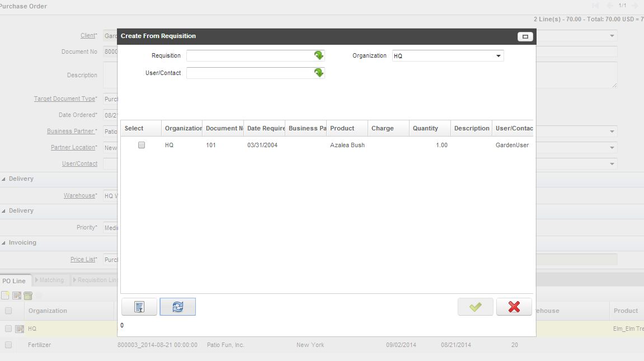The height and width of the screenshot is (361, 644).
Task: Click the dialog maximize icon in title bar
Action: (525, 36)
